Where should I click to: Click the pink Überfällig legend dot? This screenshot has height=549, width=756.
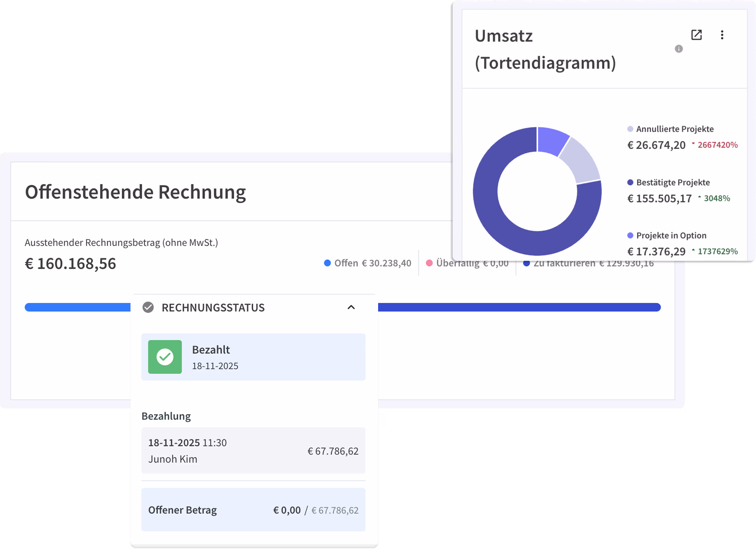[x=429, y=263]
